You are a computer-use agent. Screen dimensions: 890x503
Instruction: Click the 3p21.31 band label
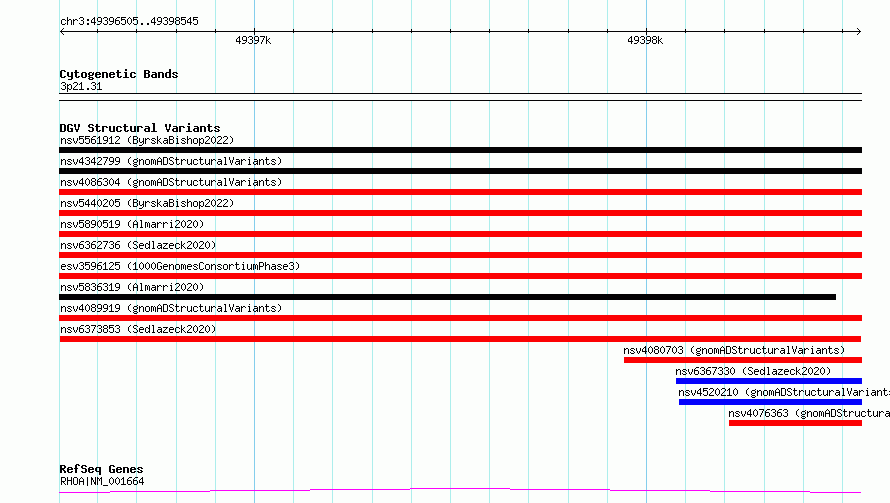pos(81,86)
